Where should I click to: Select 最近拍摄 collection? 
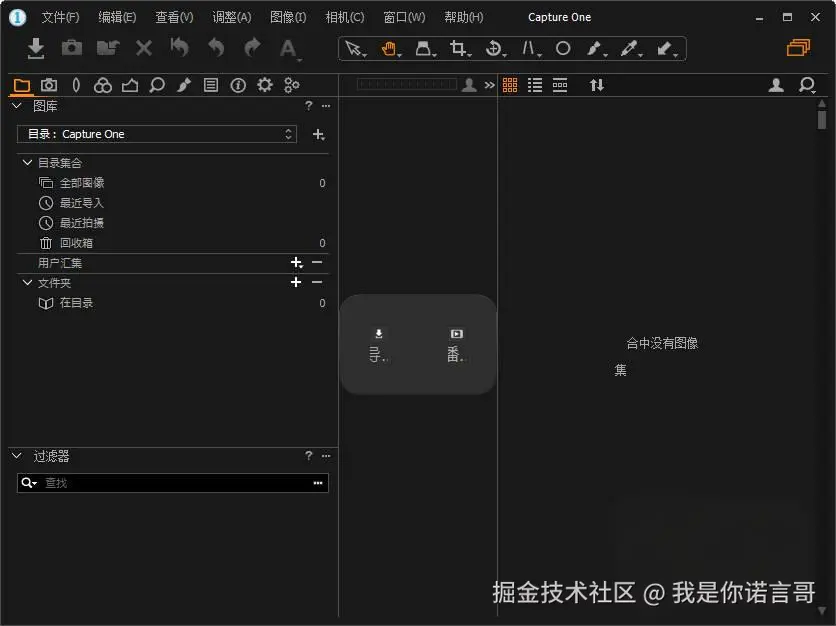point(173,223)
